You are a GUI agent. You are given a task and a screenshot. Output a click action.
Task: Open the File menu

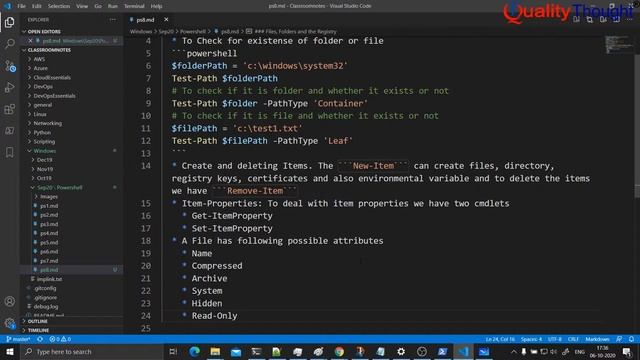[x=21, y=6]
